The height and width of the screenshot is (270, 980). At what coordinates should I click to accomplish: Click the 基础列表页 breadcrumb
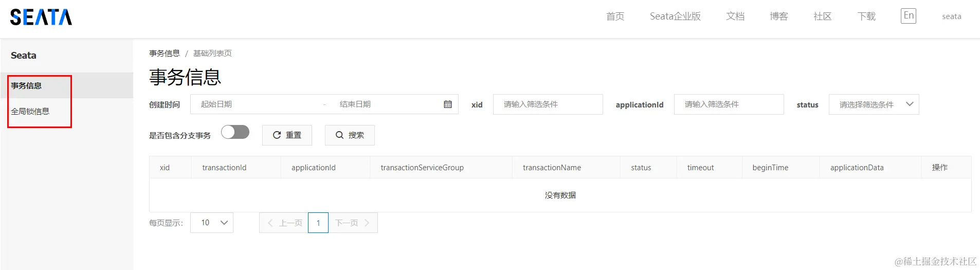pos(212,53)
